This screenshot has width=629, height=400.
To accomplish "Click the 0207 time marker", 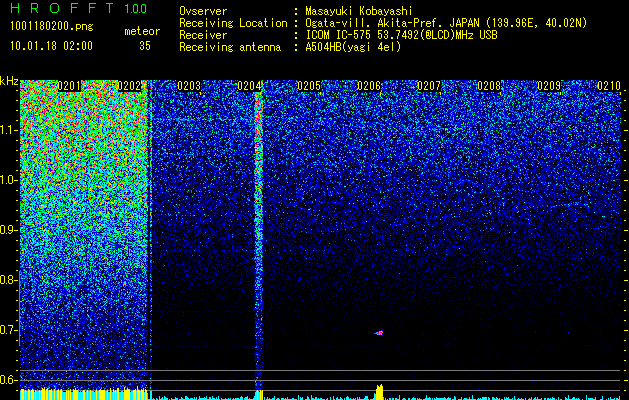I will [x=429, y=86].
